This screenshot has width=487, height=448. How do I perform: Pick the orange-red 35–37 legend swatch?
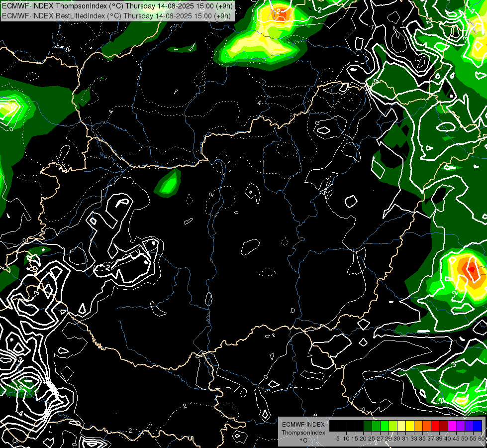tap(427, 426)
